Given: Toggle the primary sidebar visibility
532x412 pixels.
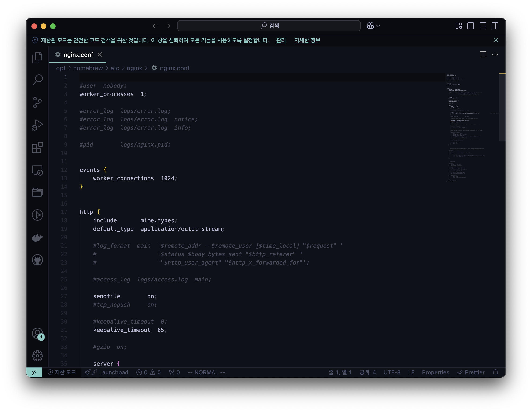Looking at the screenshot, I should click(471, 26).
